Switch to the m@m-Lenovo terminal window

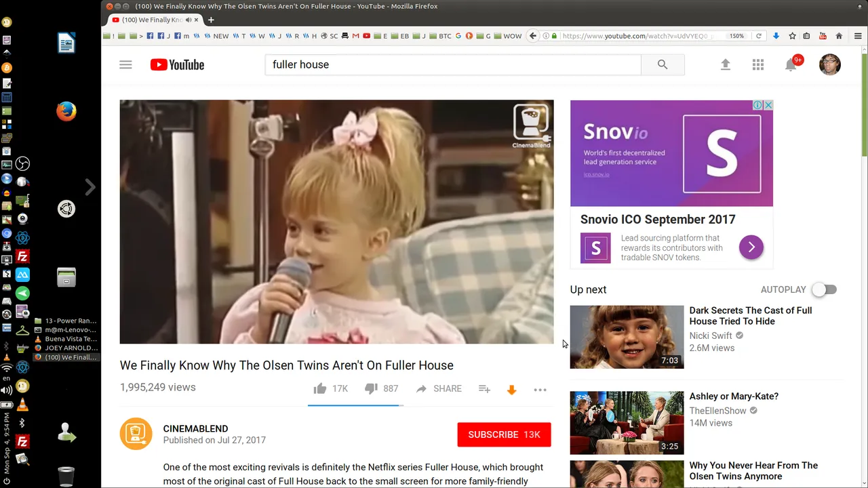(x=66, y=330)
